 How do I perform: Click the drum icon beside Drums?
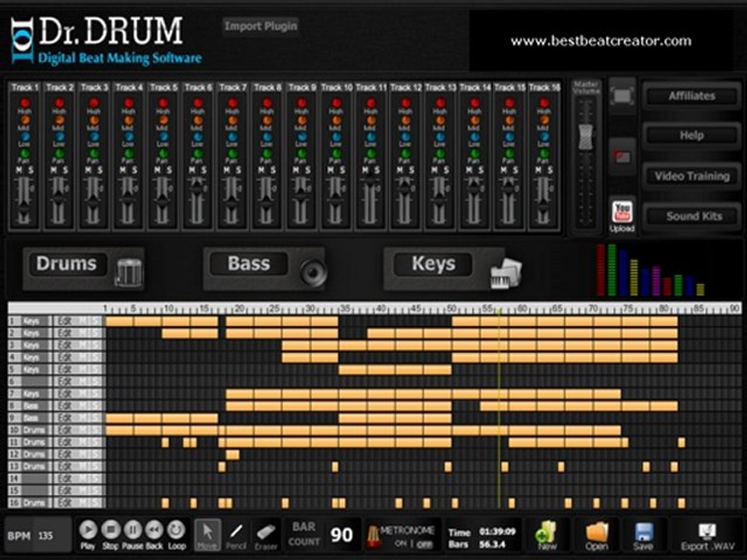pos(128,272)
